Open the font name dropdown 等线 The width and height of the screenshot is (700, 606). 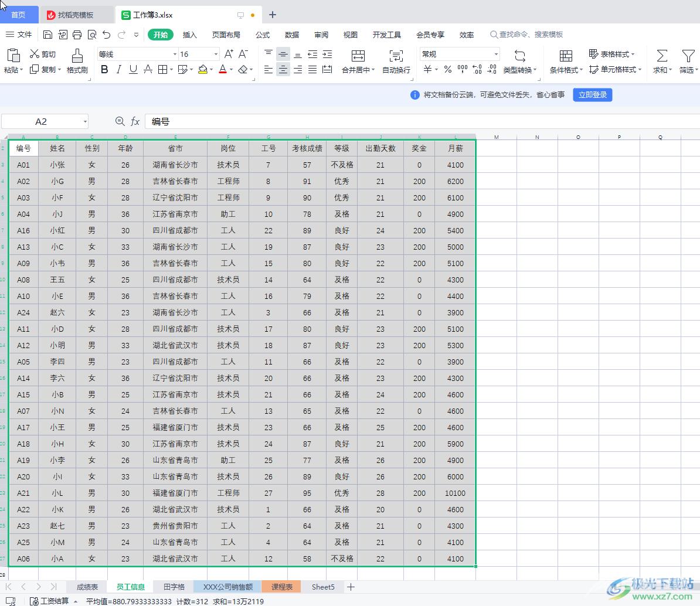tap(175, 54)
